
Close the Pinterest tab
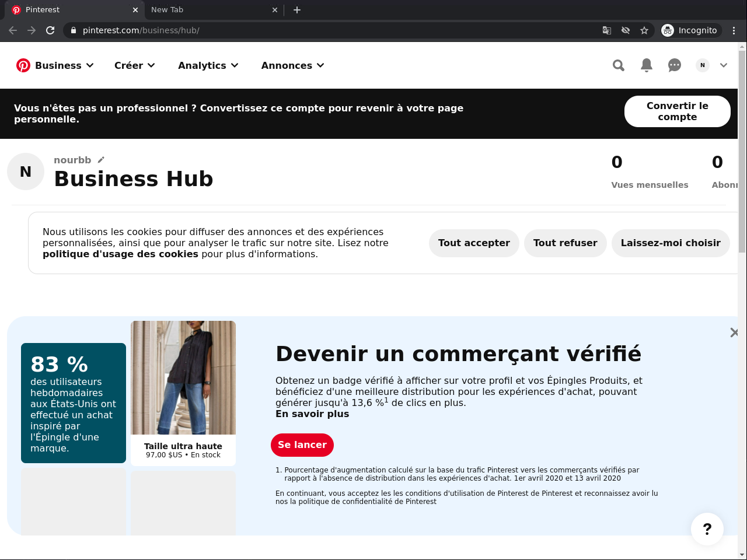pyautogui.click(x=135, y=10)
